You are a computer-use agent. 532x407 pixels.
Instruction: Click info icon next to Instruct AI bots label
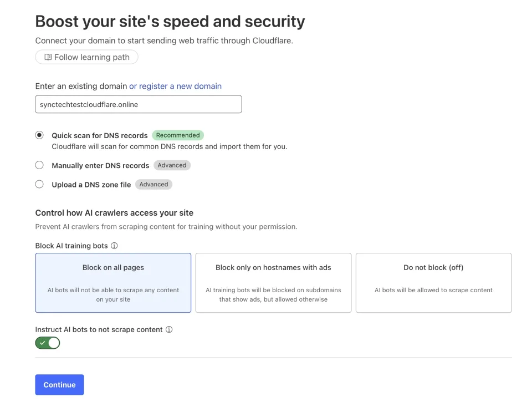point(169,329)
